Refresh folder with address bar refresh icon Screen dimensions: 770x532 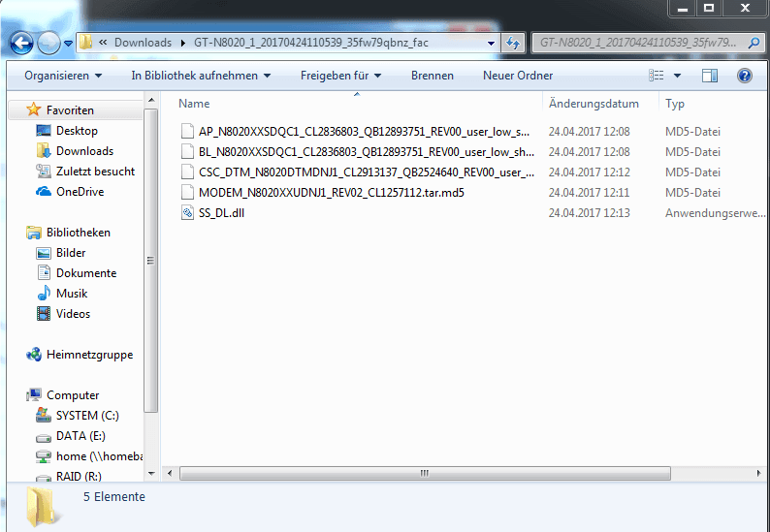point(513,44)
